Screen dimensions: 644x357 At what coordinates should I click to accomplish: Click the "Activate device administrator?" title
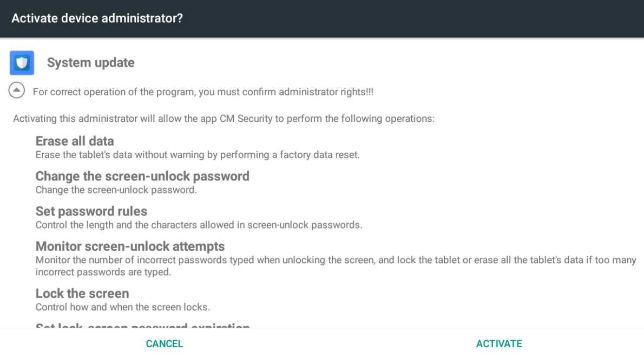(x=97, y=18)
